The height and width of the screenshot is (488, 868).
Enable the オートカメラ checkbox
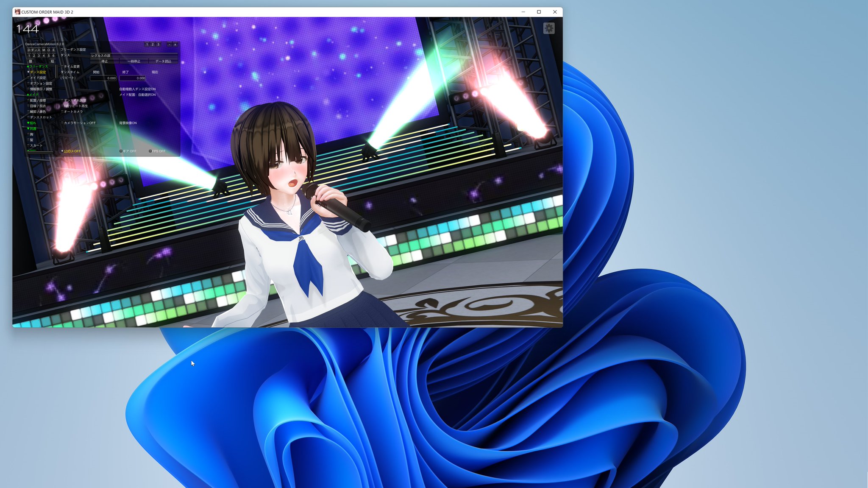tap(62, 112)
